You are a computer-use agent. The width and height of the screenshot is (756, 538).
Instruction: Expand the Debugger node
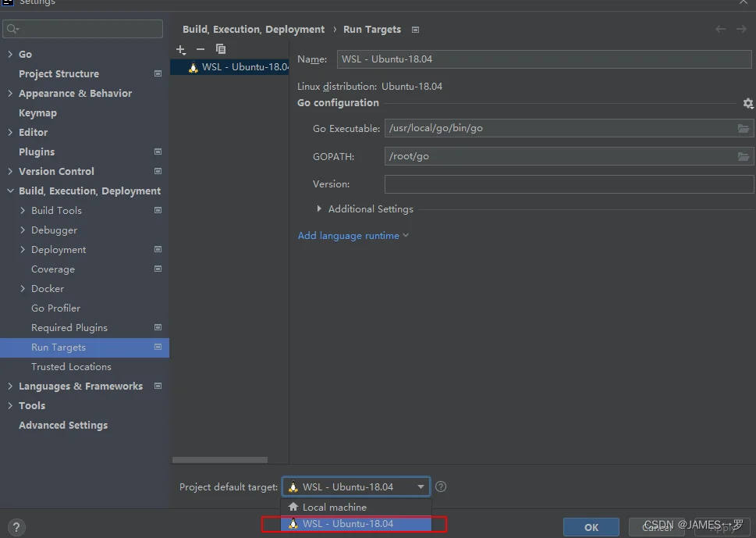[x=23, y=230]
